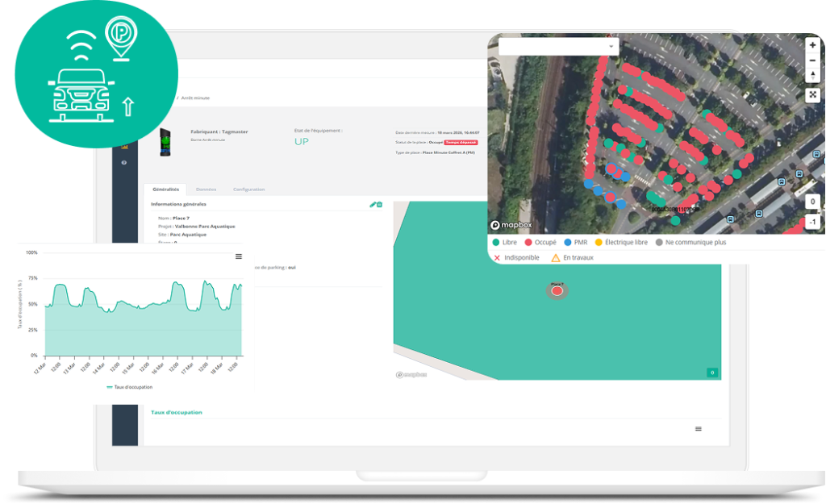Viewport: 826px width, 504px height.
Task: Select the pencil edit icon in Informations générales
Action: pyautogui.click(x=372, y=204)
